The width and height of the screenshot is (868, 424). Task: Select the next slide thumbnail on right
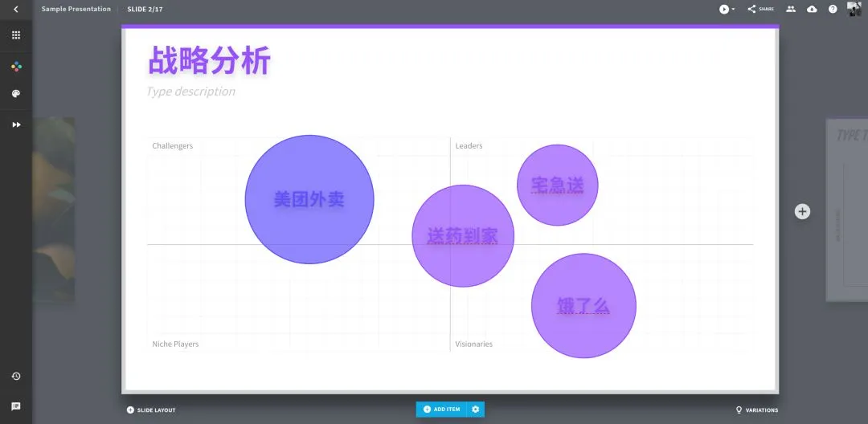[x=847, y=210]
